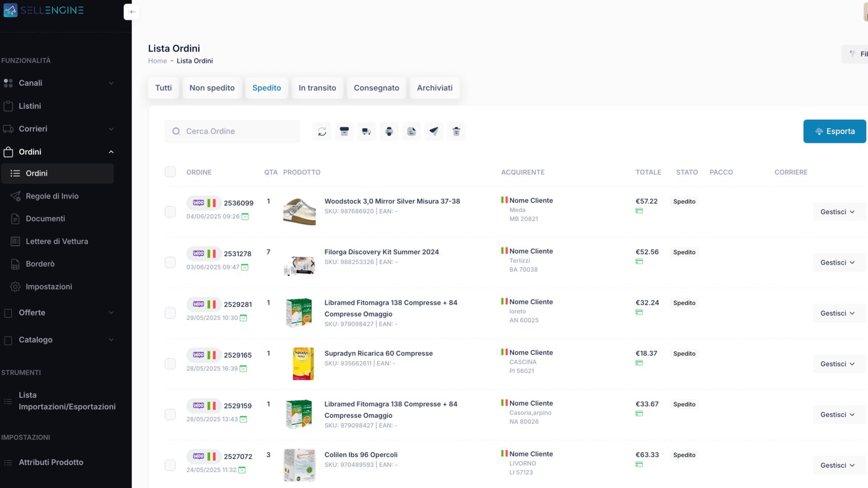Click the archive box toolbar icon

[x=344, y=131]
